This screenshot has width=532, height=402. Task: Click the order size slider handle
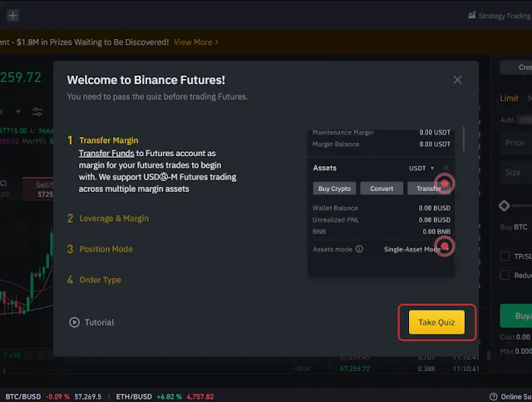pos(505,206)
